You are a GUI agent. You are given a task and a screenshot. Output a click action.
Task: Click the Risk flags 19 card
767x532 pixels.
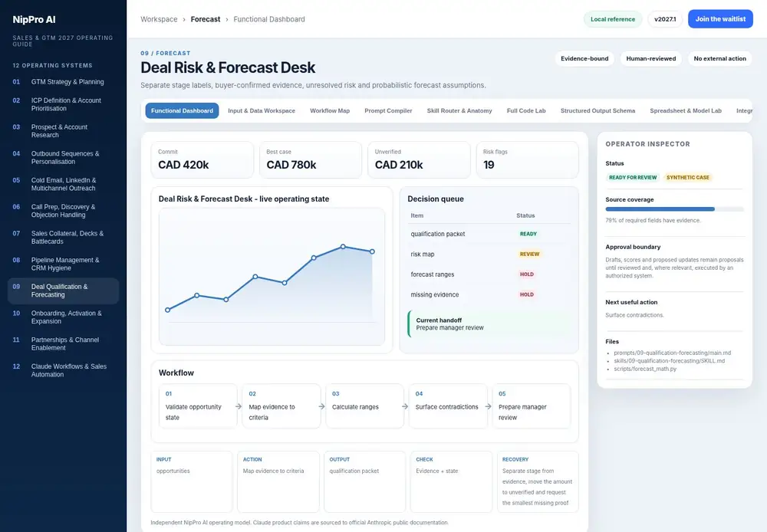point(528,160)
